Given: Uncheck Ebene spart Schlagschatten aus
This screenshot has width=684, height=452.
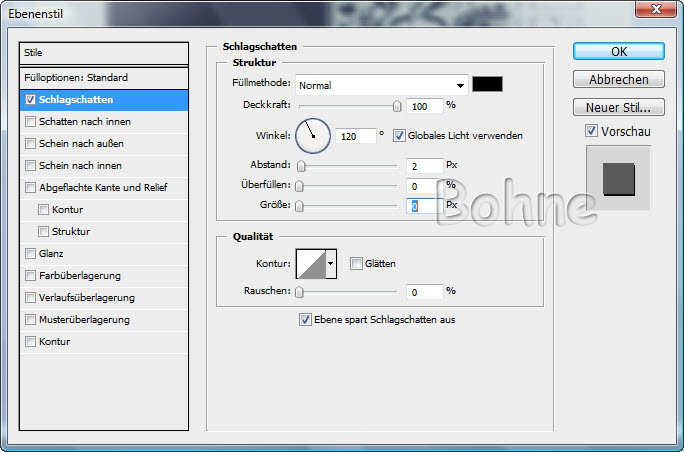Looking at the screenshot, I should [305, 320].
